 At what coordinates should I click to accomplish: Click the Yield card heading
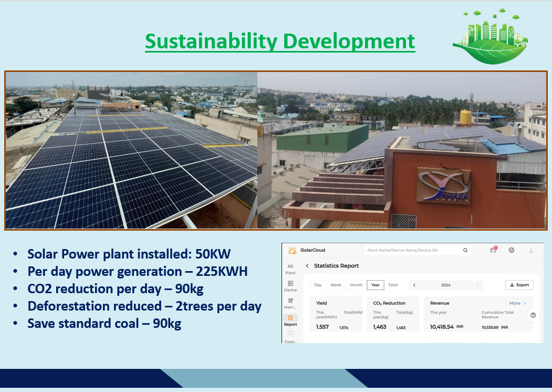pos(321,303)
